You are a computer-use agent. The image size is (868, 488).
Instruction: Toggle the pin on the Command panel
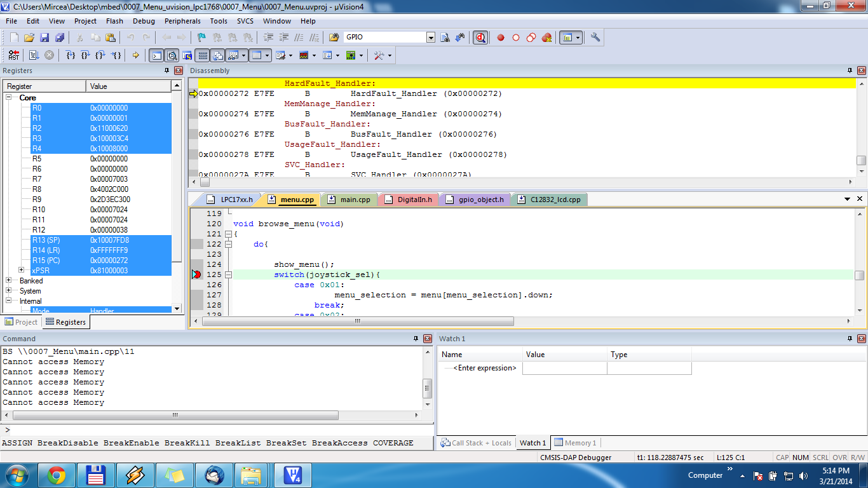(416, 339)
